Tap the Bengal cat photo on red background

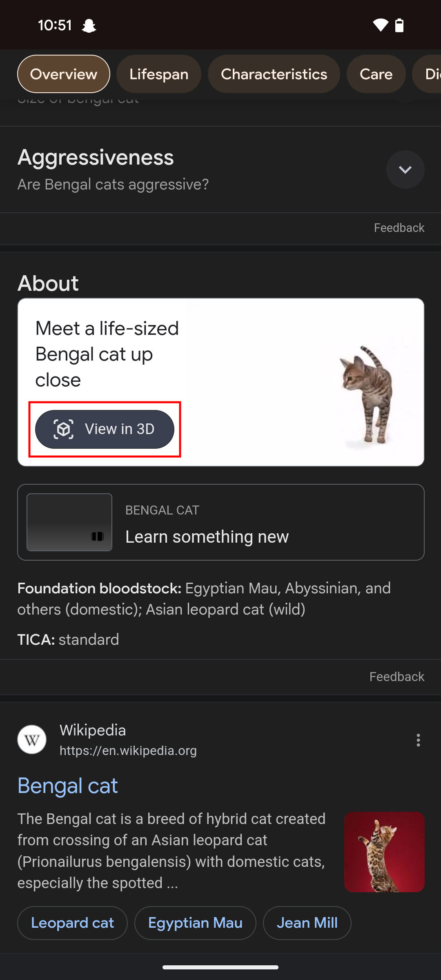[384, 852]
